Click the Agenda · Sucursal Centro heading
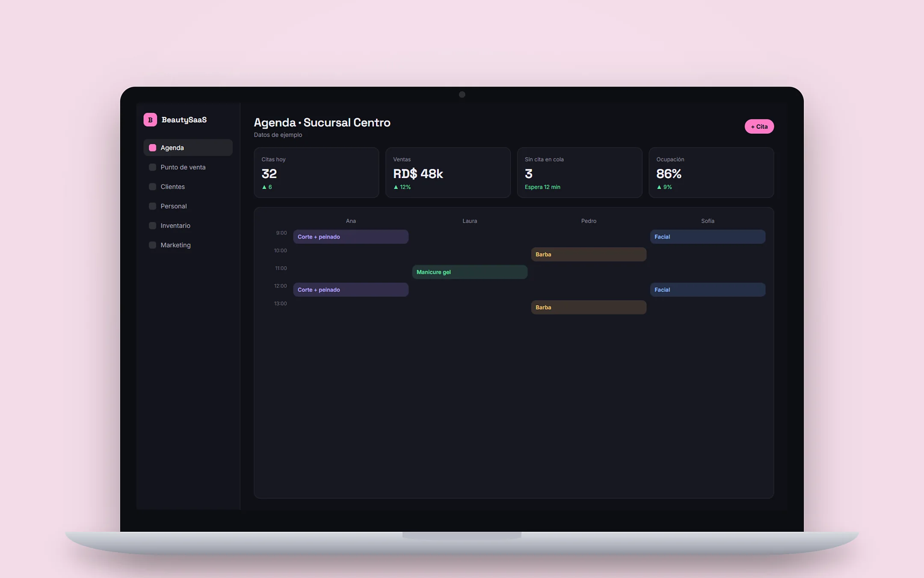924x578 pixels. (322, 122)
